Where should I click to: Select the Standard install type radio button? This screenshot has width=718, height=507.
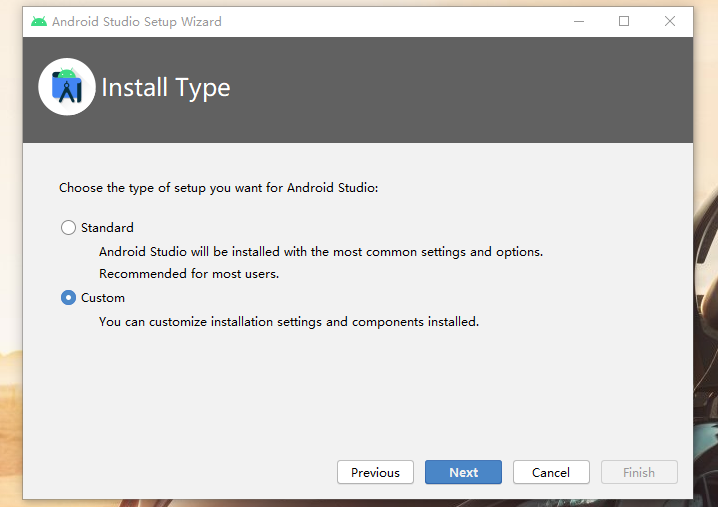click(x=68, y=228)
